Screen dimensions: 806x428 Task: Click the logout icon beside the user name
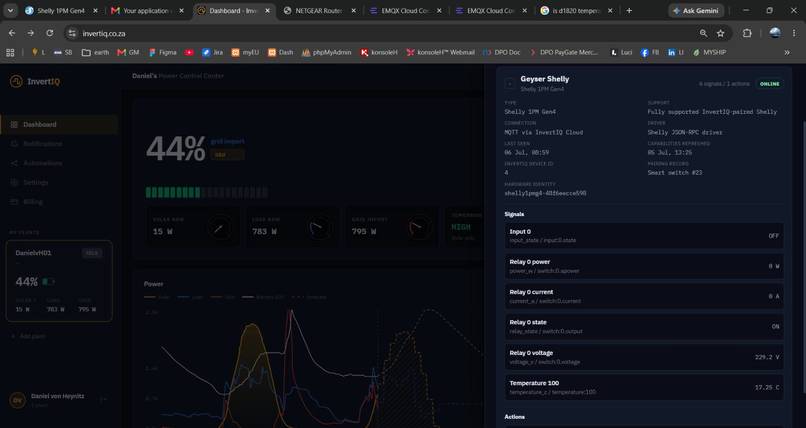pyautogui.click(x=103, y=399)
